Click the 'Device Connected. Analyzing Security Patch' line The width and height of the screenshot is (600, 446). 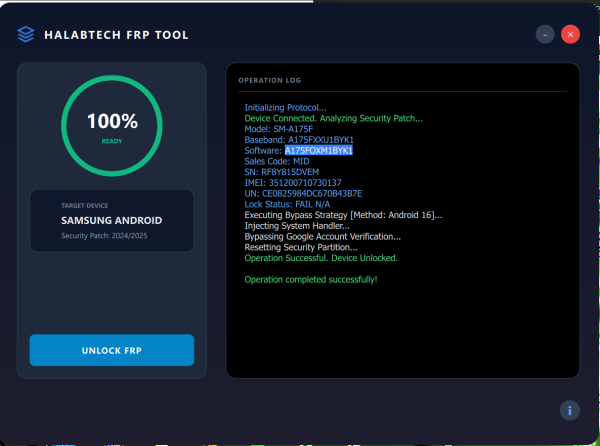point(334,118)
